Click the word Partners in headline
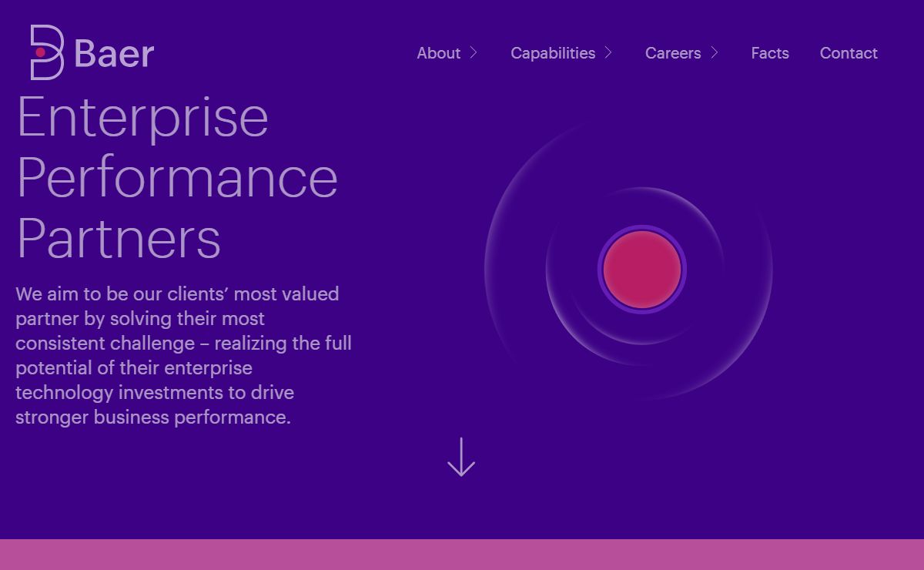 pos(119,239)
